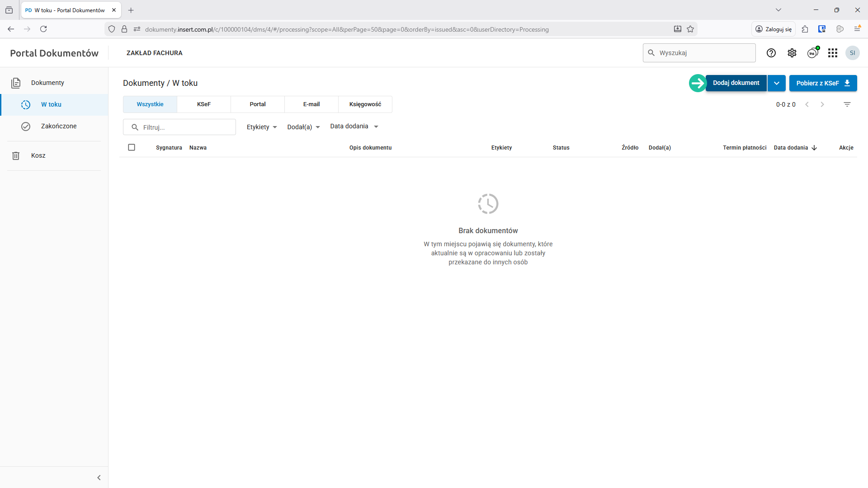Click the Pobierz z KSeF button

point(823,83)
